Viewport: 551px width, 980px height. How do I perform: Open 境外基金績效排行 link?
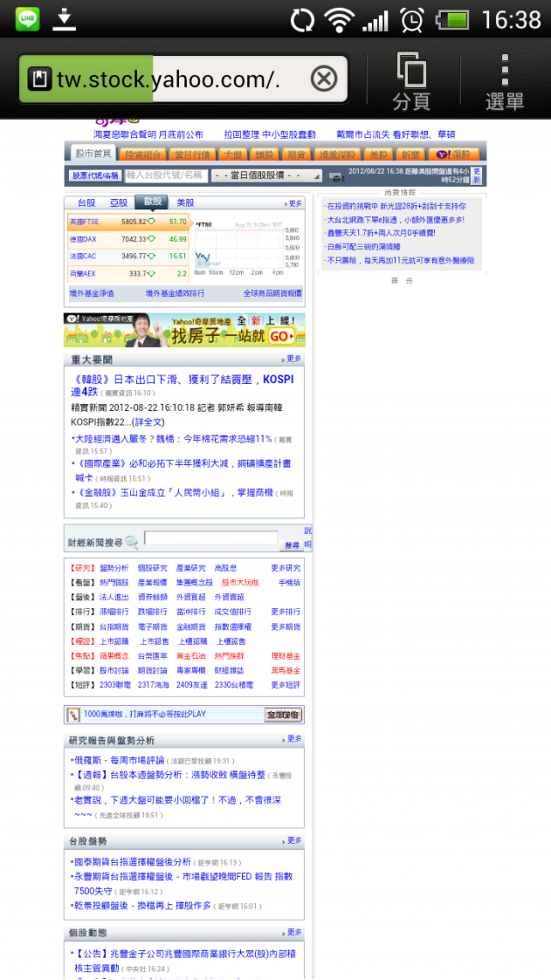point(175,293)
